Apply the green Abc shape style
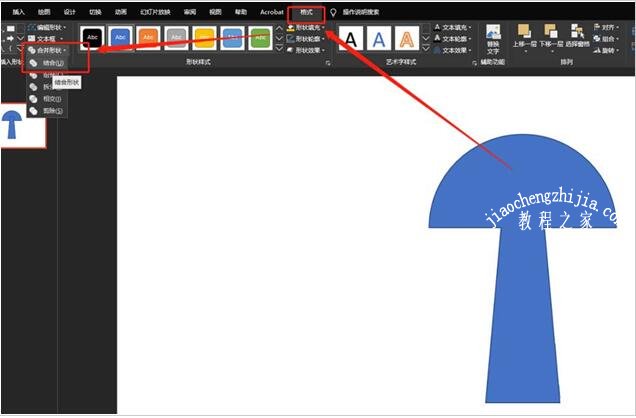The image size is (636, 418). tap(260, 38)
